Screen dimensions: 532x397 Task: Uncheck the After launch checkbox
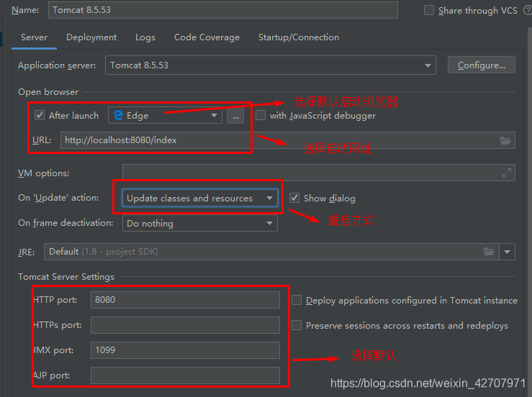40,115
